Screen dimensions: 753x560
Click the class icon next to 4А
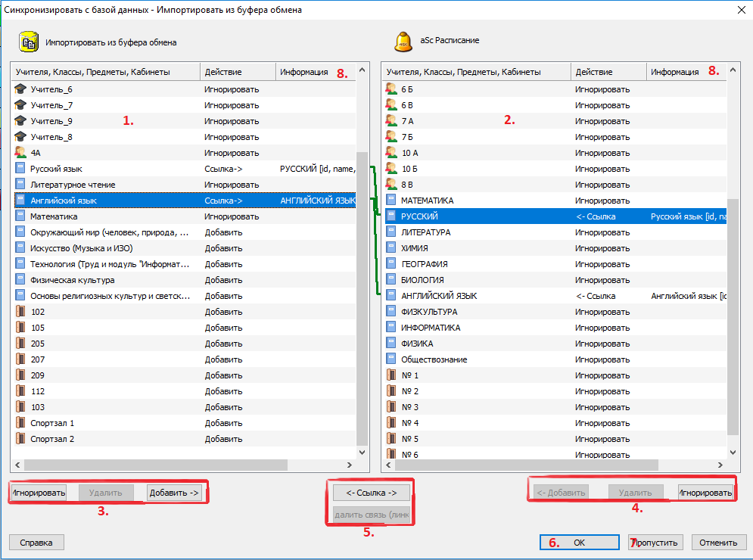20,153
